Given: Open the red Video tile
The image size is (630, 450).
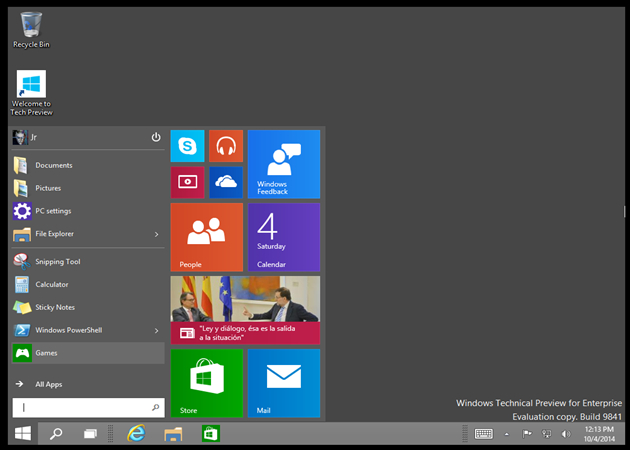Looking at the screenshot, I should pyautogui.click(x=187, y=183).
